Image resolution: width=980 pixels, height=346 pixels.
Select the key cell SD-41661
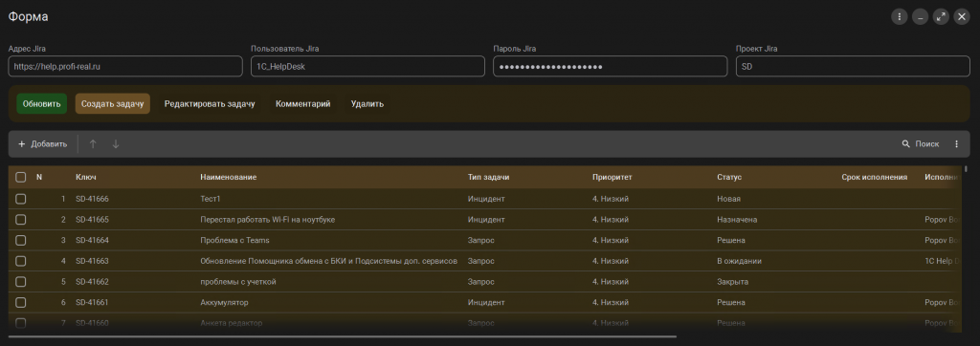point(93,302)
